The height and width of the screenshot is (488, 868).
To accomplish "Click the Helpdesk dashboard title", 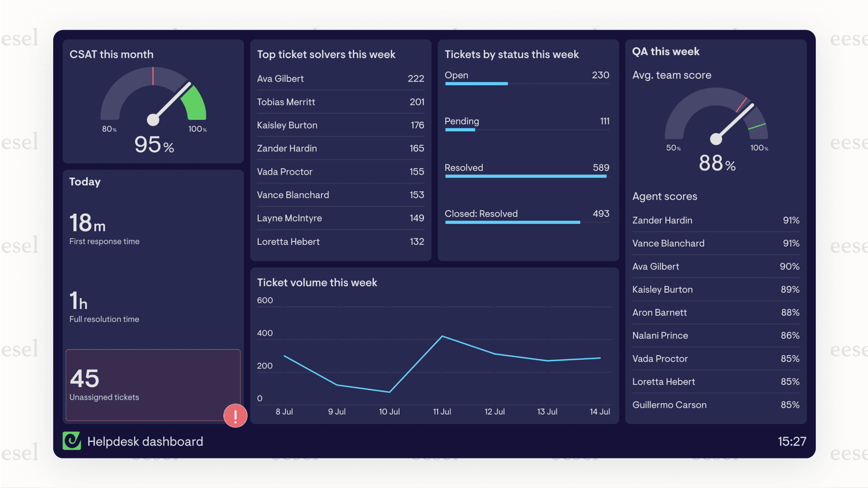I will [x=145, y=442].
